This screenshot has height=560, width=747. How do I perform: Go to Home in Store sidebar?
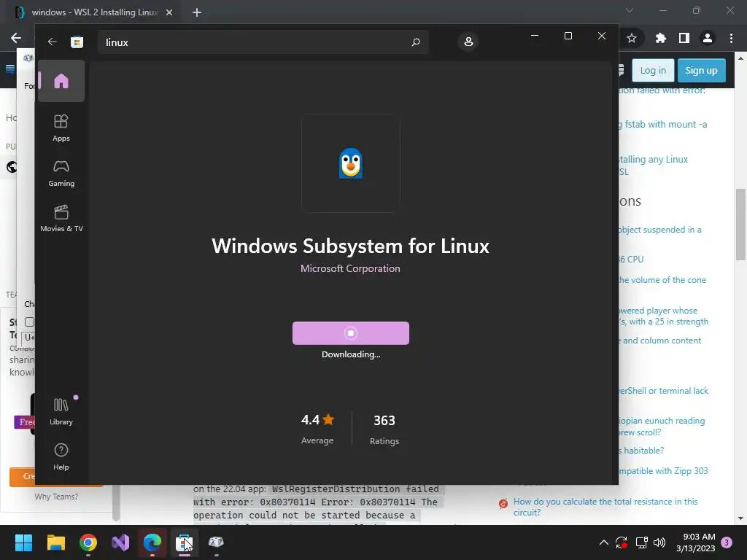tap(61, 81)
